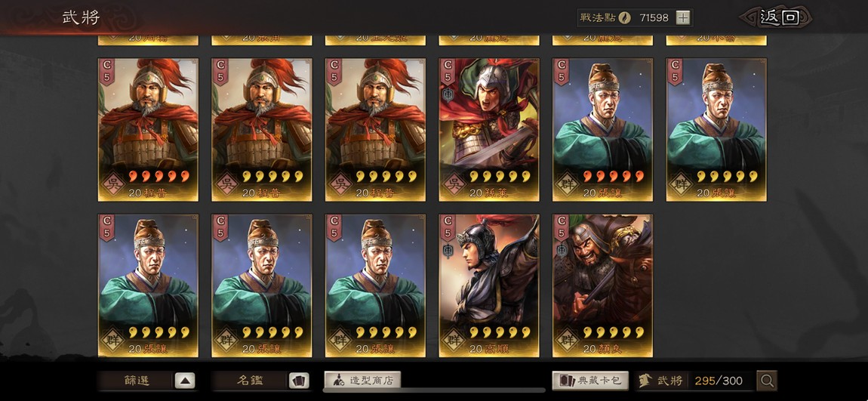Open the 名鑑 catalog menu
The image size is (868, 401).
(x=251, y=381)
